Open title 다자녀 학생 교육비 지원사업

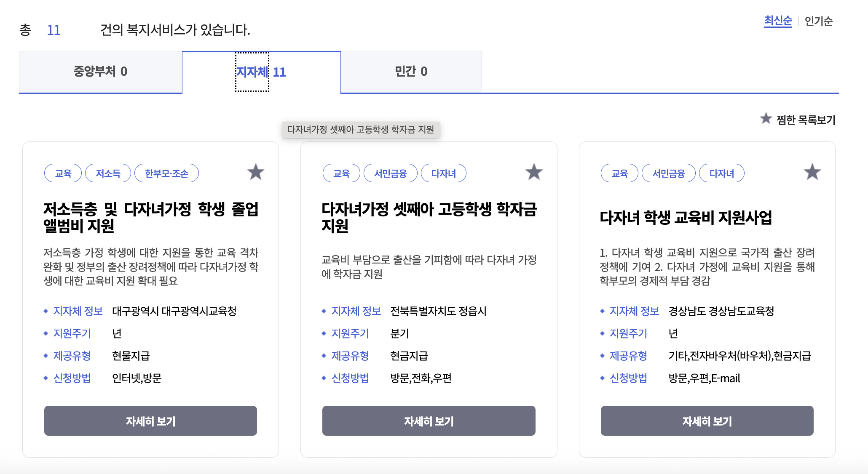coord(686,218)
